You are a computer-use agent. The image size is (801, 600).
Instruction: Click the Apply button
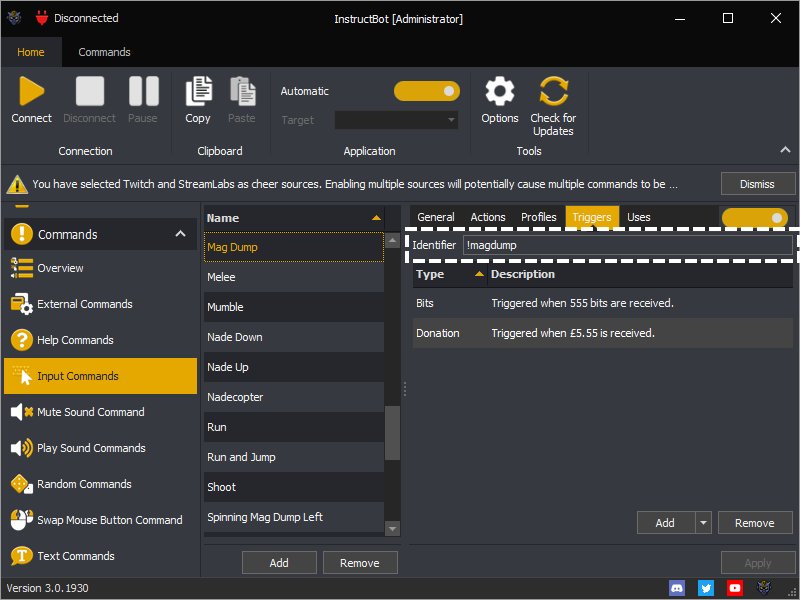point(758,563)
